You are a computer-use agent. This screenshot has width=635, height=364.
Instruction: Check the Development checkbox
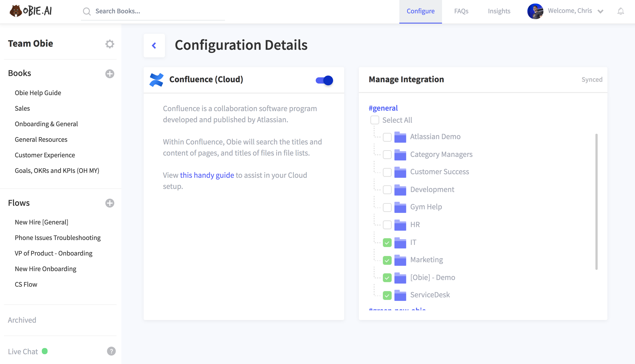tap(387, 190)
